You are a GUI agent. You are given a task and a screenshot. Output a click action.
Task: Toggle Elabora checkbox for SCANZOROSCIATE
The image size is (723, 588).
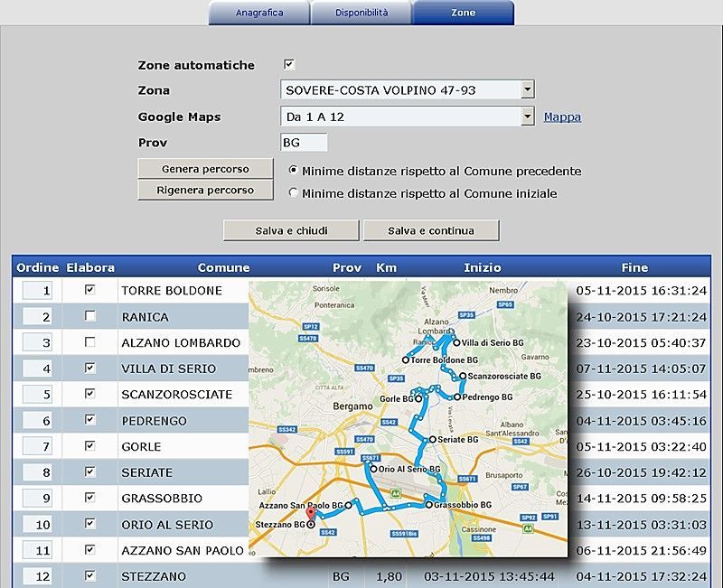click(x=89, y=394)
